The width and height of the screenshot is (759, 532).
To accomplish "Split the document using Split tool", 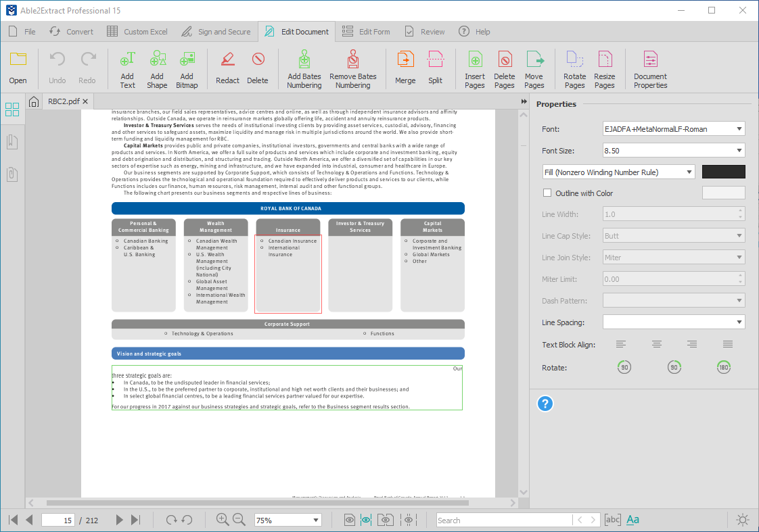I will tap(435, 68).
